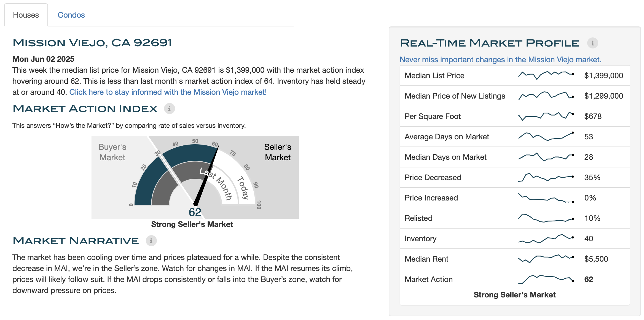Open the Market Action Index info icon
This screenshot has width=644, height=320.
pyautogui.click(x=169, y=109)
